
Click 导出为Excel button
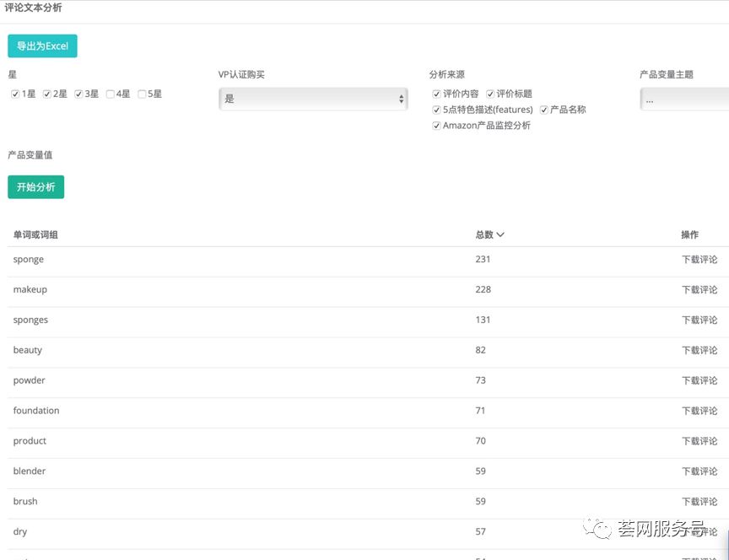click(x=42, y=46)
